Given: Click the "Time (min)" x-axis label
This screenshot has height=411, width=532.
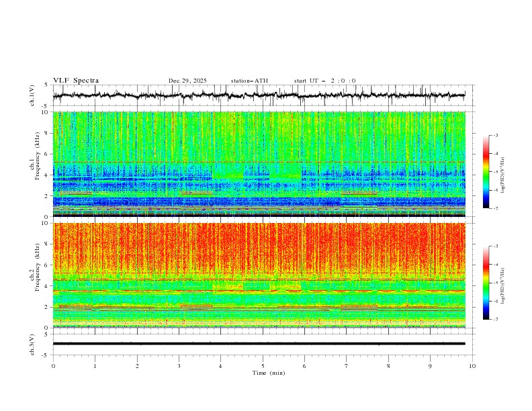Looking at the screenshot, I should click(269, 373).
